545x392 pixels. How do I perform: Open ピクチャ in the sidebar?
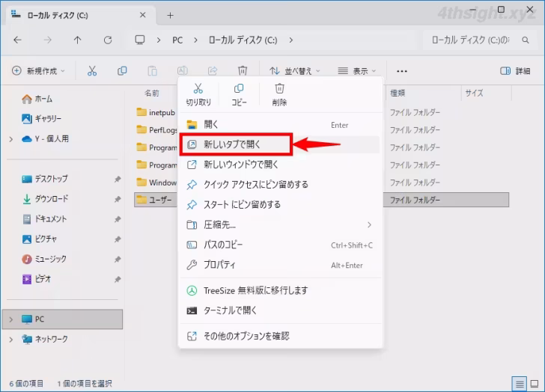[40, 239]
